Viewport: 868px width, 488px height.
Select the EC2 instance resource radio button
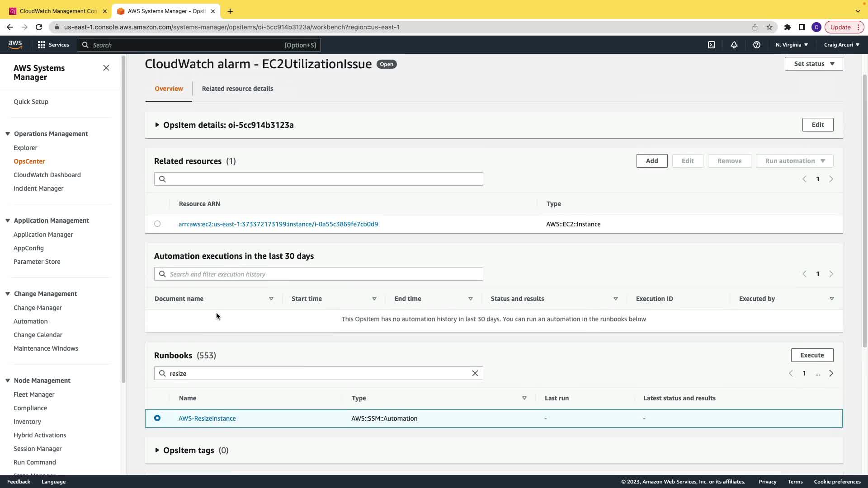(157, 224)
